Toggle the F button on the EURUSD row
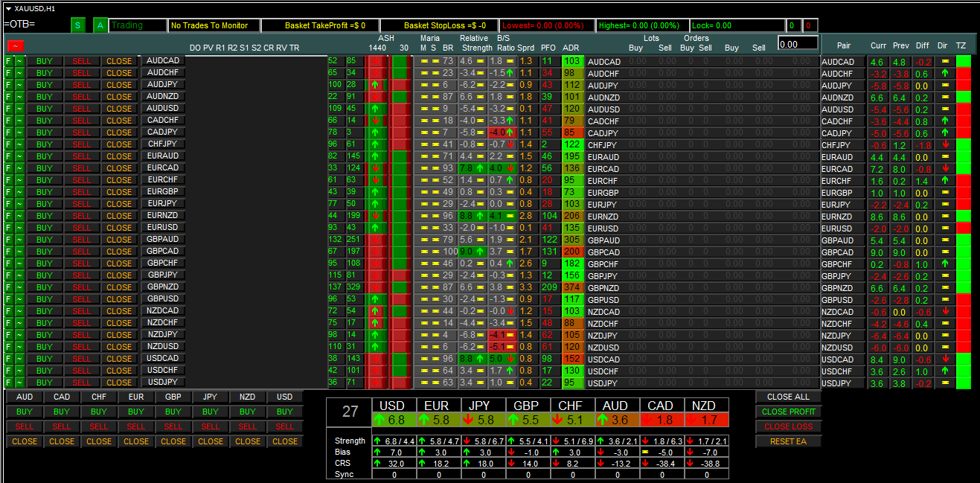This screenshot has width=980, height=483. pyautogui.click(x=9, y=228)
